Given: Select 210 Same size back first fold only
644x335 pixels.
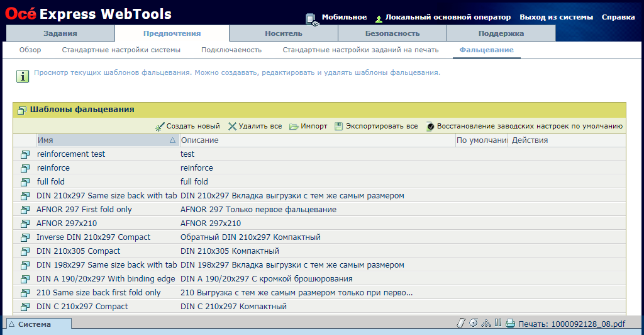Looking at the screenshot, I should pos(99,293).
